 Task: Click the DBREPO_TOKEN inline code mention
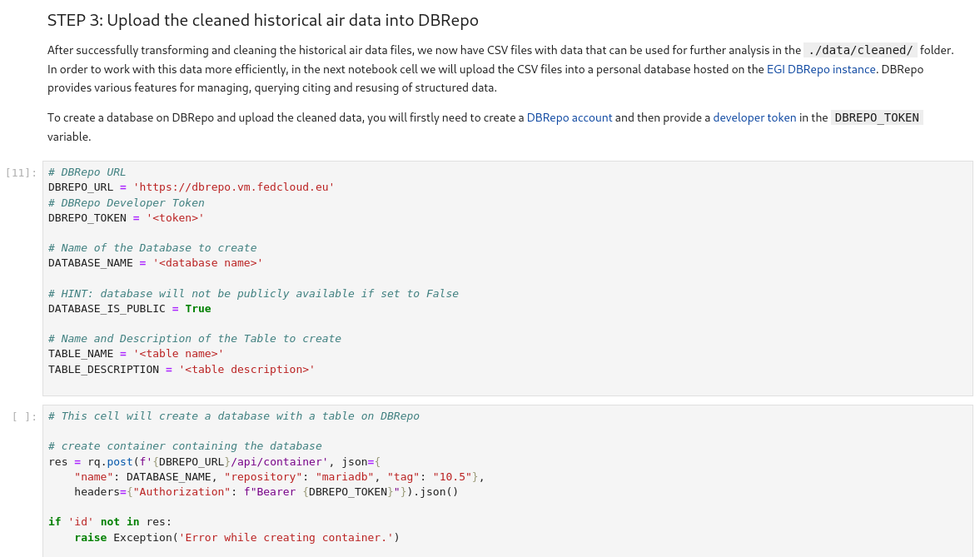pyautogui.click(x=875, y=117)
